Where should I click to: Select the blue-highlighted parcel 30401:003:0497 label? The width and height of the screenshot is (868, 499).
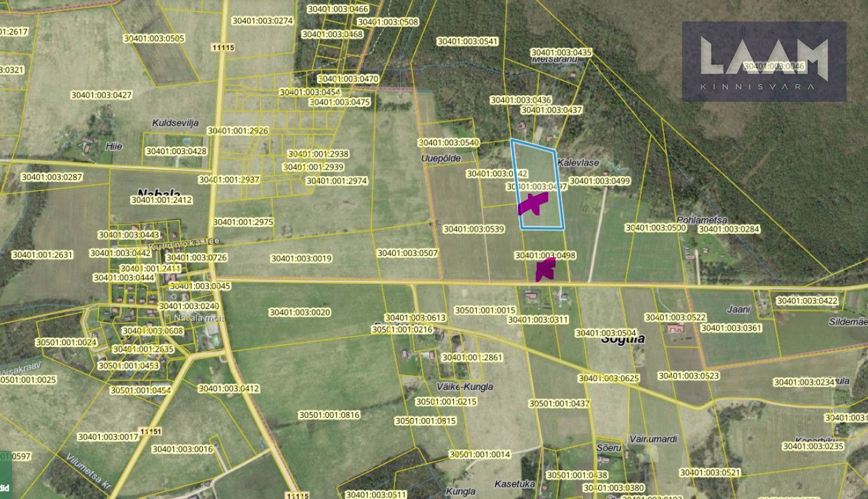pos(537,187)
